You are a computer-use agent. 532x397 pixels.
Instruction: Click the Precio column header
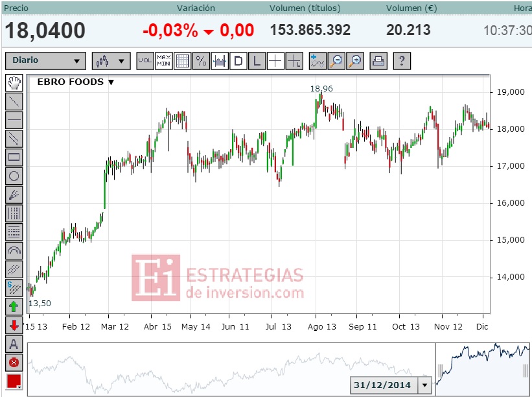click(16, 8)
